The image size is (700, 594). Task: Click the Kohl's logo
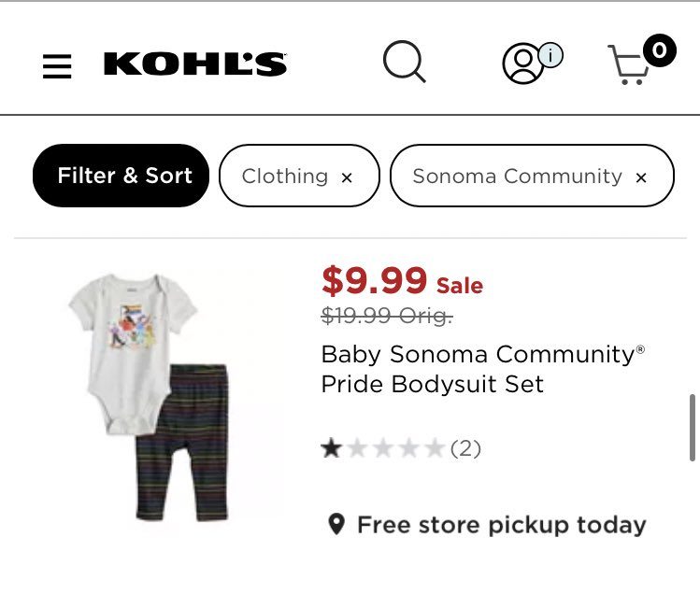pos(195,64)
